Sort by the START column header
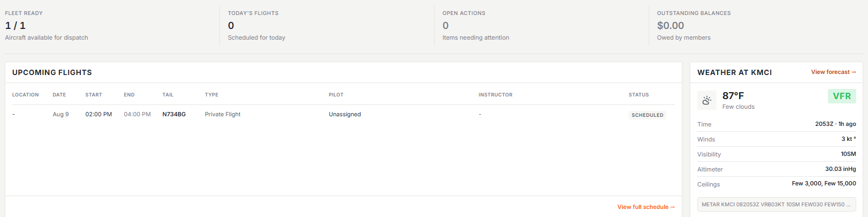 tap(94, 95)
